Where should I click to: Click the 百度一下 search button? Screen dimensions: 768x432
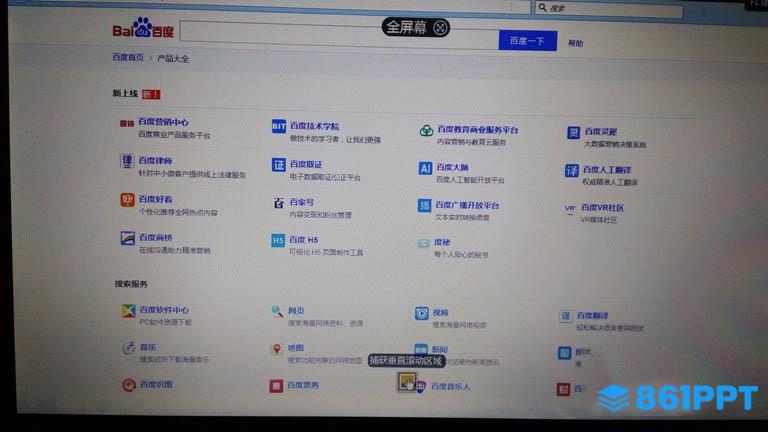pyautogui.click(x=528, y=41)
